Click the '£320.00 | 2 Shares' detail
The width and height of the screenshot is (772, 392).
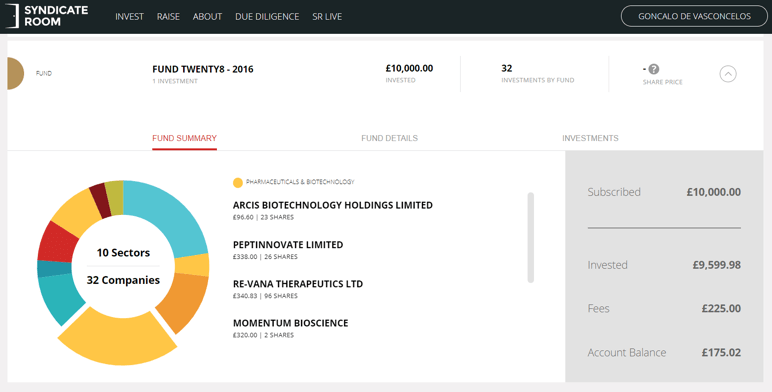tap(263, 335)
